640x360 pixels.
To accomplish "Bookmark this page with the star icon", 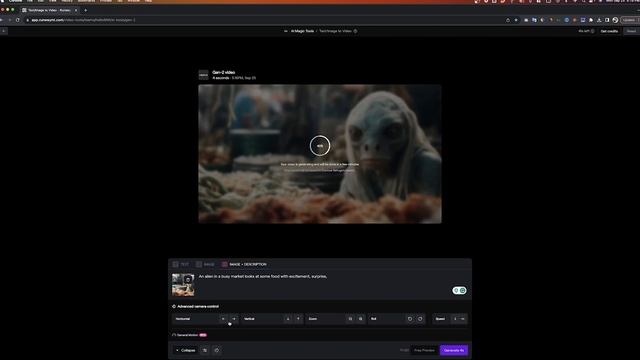I will [x=516, y=20].
